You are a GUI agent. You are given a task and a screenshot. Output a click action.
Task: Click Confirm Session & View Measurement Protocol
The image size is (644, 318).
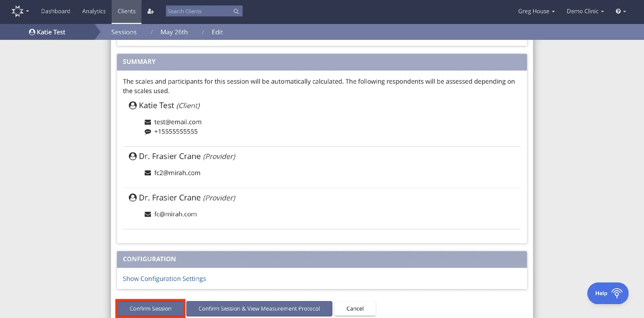(259, 309)
